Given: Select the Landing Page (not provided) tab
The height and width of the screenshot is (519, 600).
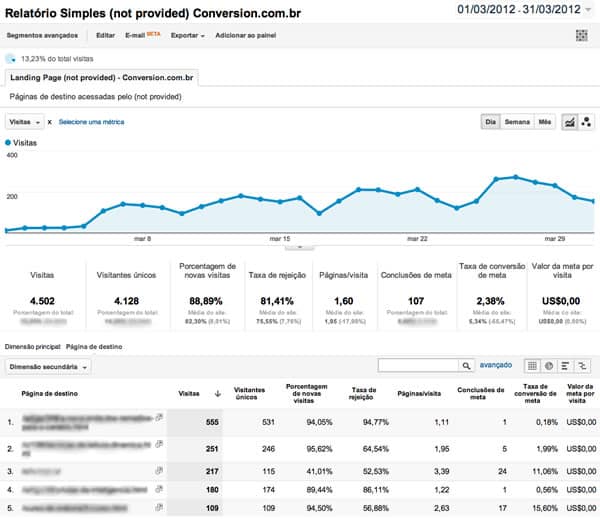Looking at the screenshot, I should pos(101,78).
